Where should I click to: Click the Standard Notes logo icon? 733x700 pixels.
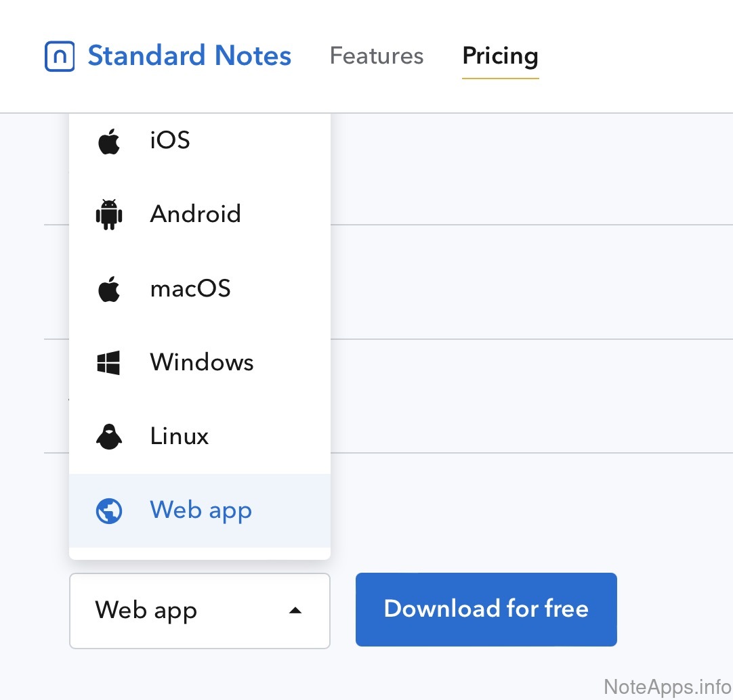click(x=59, y=56)
